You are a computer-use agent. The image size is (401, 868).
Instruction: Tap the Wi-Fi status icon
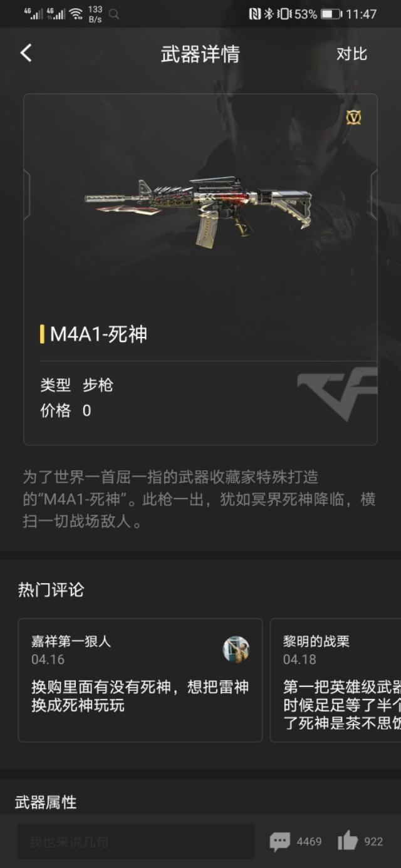tap(76, 14)
